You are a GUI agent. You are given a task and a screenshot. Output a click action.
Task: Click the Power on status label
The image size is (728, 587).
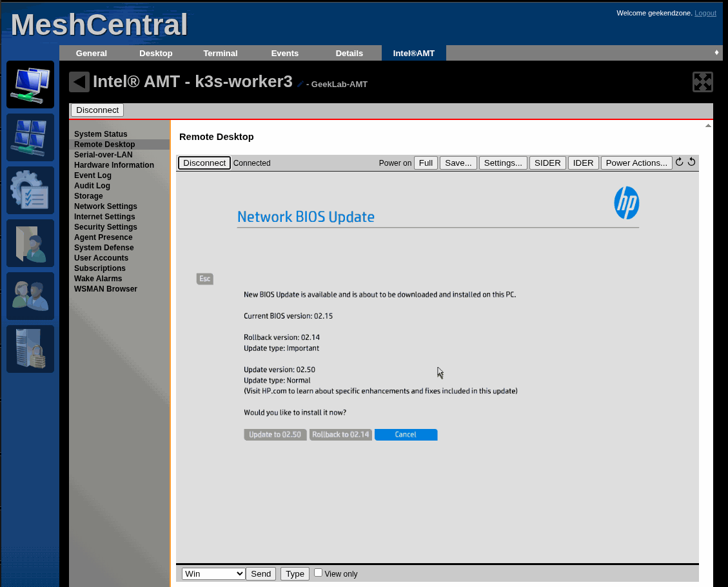pyautogui.click(x=395, y=163)
